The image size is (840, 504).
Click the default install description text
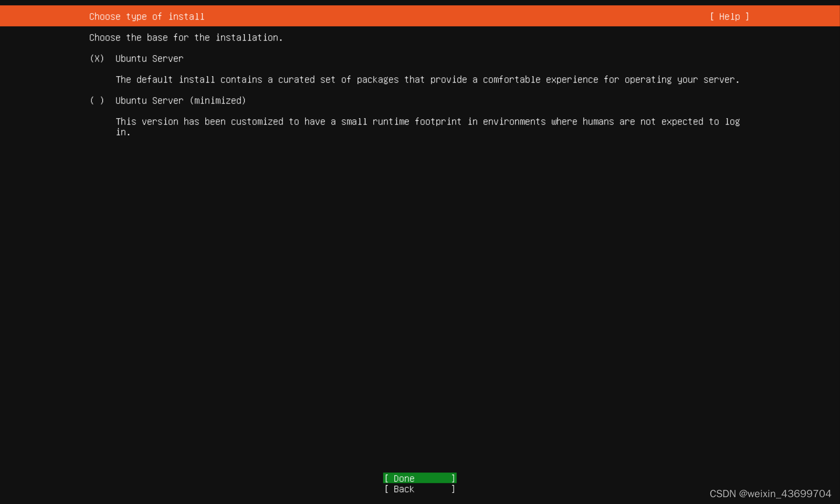pyautogui.click(x=427, y=79)
